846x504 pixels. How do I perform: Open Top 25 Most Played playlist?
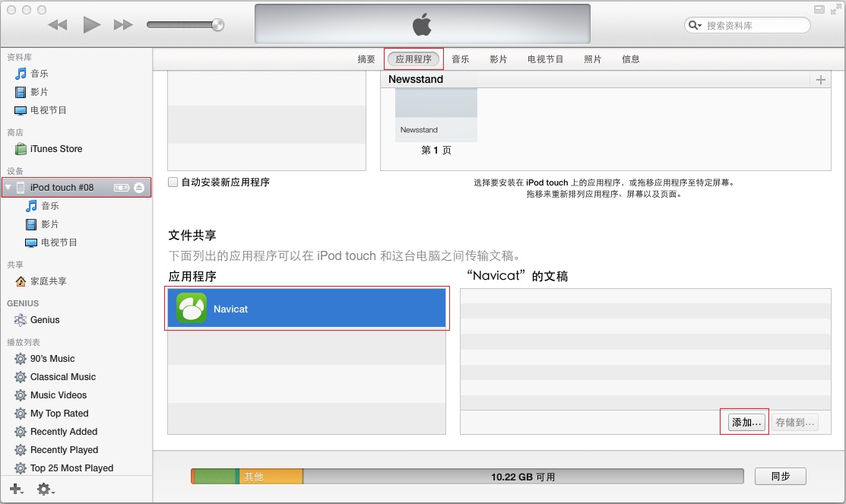(x=64, y=468)
